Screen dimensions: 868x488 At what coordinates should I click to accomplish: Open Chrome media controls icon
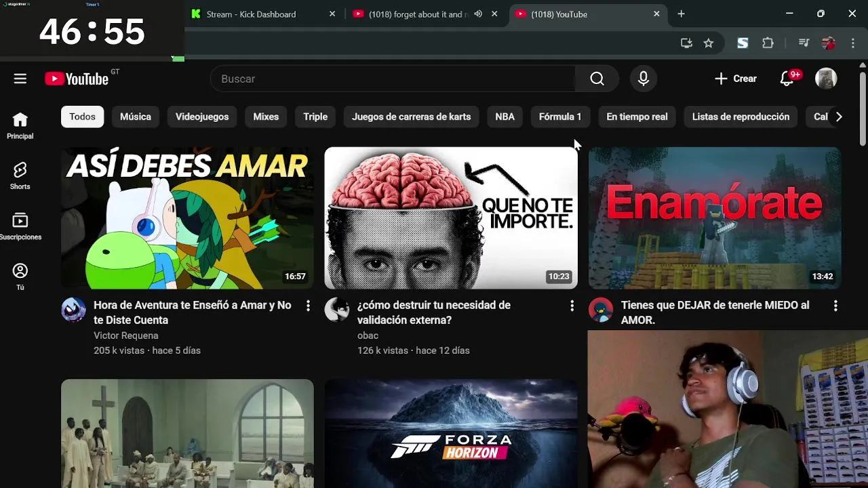tap(804, 43)
